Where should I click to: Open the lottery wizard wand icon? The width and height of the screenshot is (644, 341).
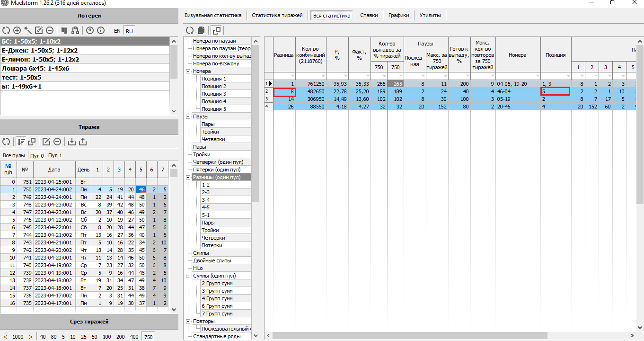(28, 30)
